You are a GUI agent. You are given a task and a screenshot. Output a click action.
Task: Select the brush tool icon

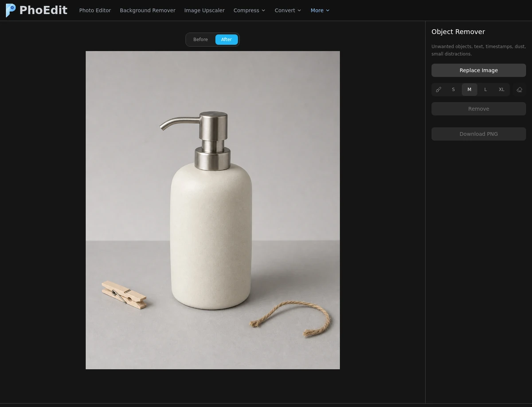pyautogui.click(x=438, y=90)
